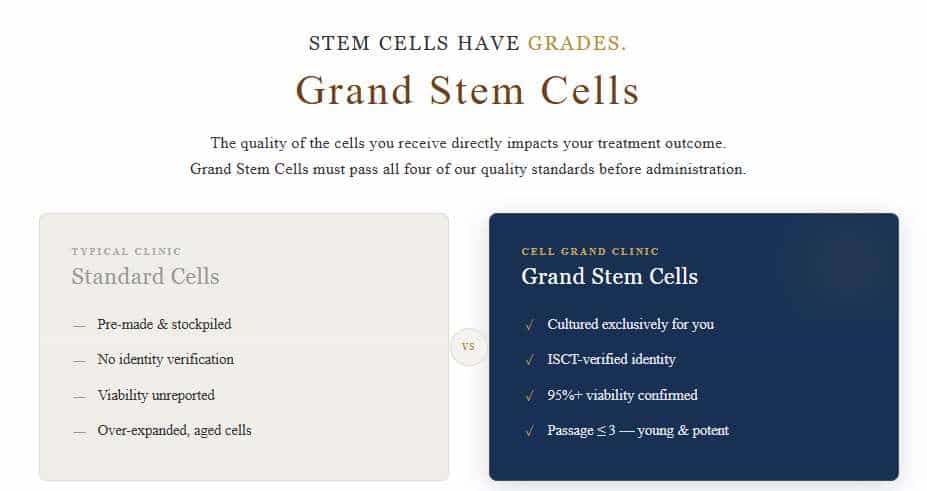Click the TYPICAL CLINIC label
This screenshot has height=491, width=927.
pyautogui.click(x=126, y=252)
